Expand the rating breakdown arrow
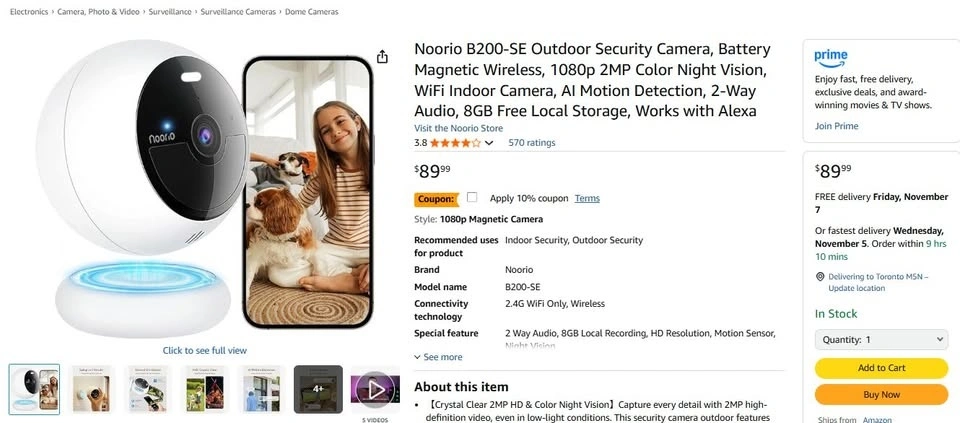 click(489, 143)
